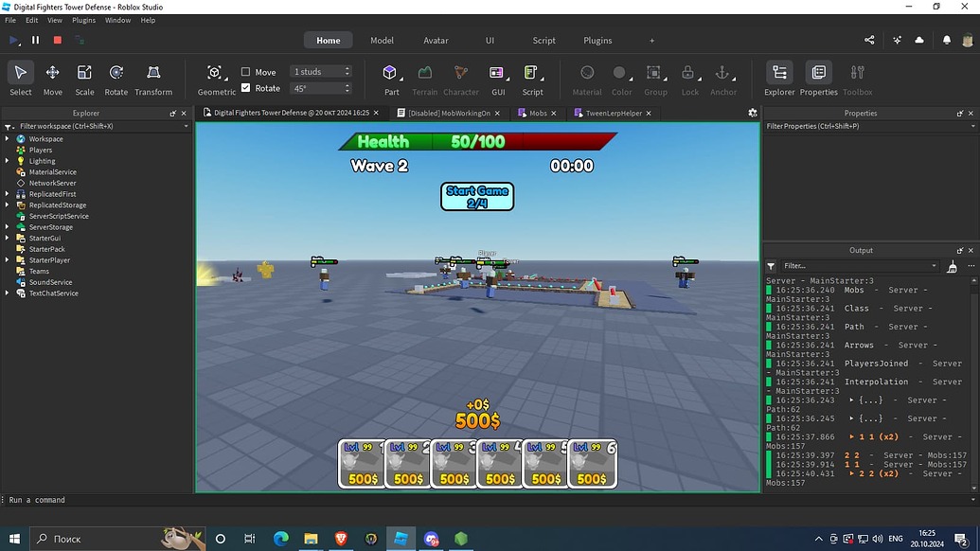Pause the running playtest

36,40
